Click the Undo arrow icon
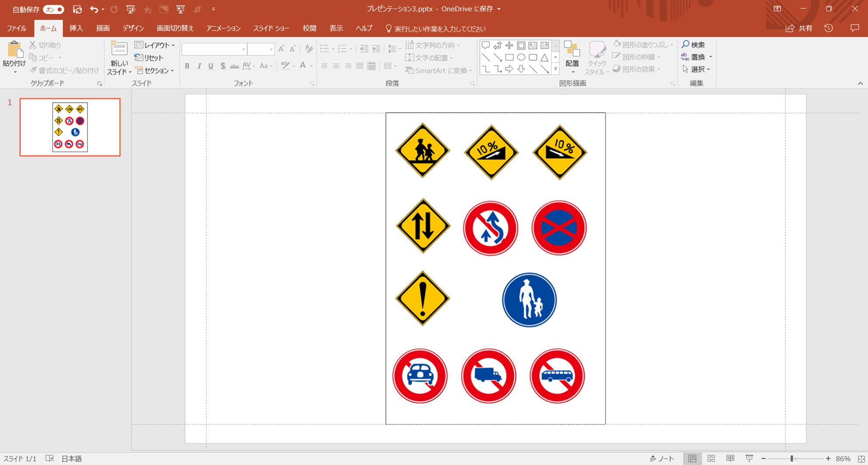 click(x=93, y=9)
